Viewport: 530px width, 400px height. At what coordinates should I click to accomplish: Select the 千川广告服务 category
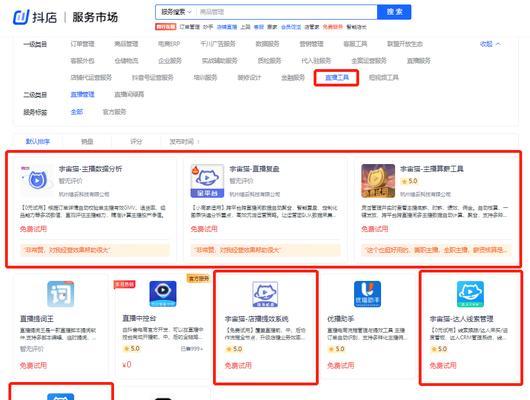tap(218, 44)
